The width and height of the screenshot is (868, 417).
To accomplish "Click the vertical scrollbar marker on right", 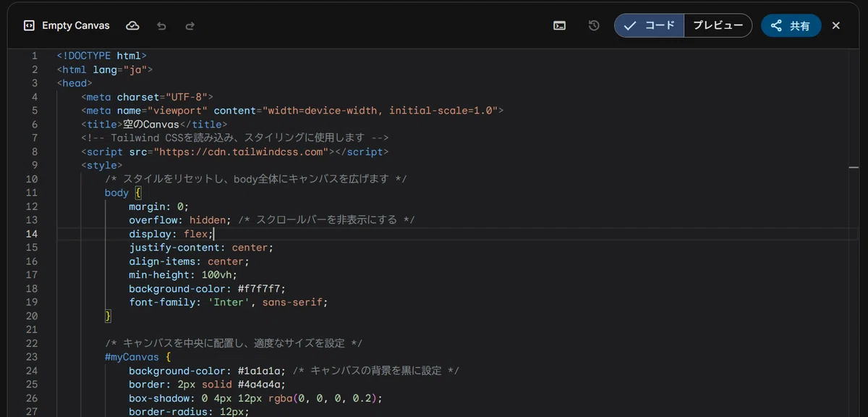I will pyautogui.click(x=854, y=167).
